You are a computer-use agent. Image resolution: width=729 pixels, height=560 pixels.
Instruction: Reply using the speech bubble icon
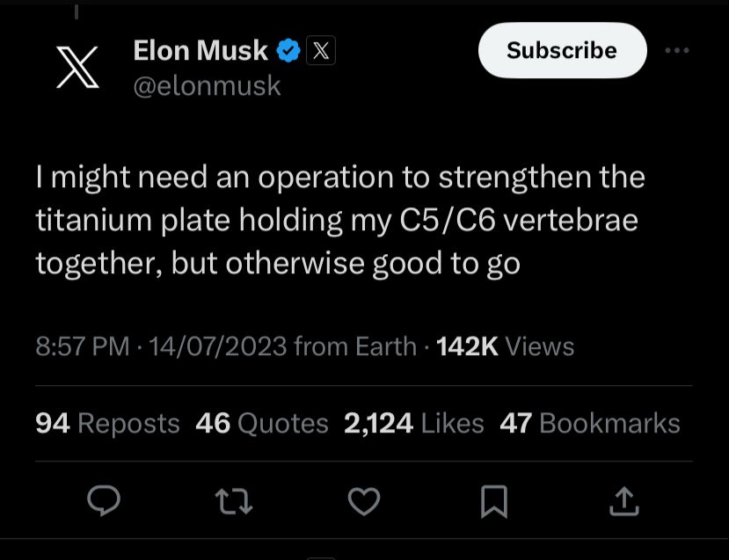pyautogui.click(x=105, y=501)
